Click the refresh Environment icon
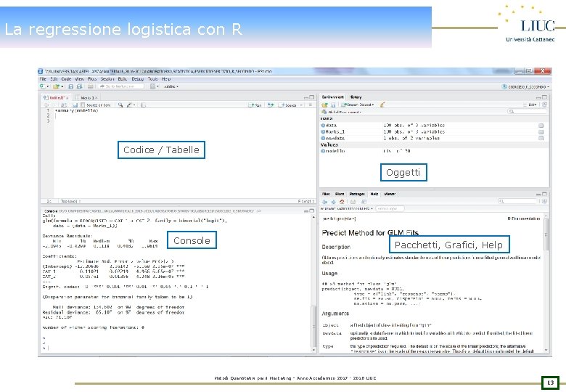 pyautogui.click(x=544, y=105)
